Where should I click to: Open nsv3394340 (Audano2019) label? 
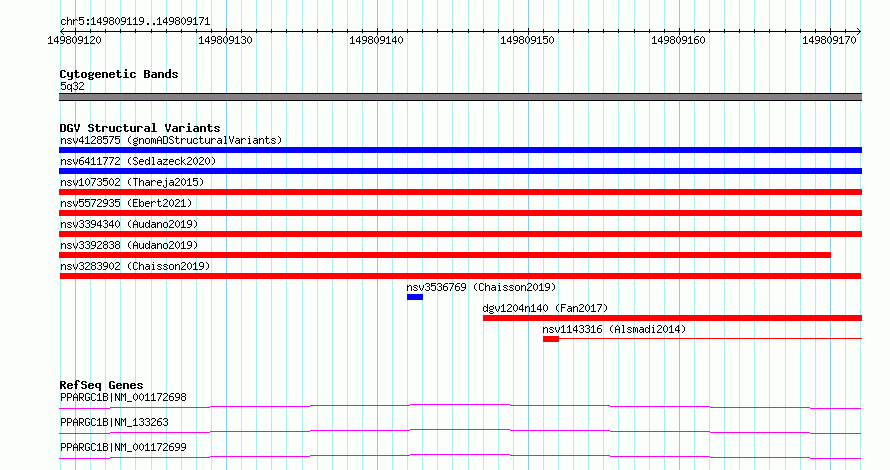(129, 224)
